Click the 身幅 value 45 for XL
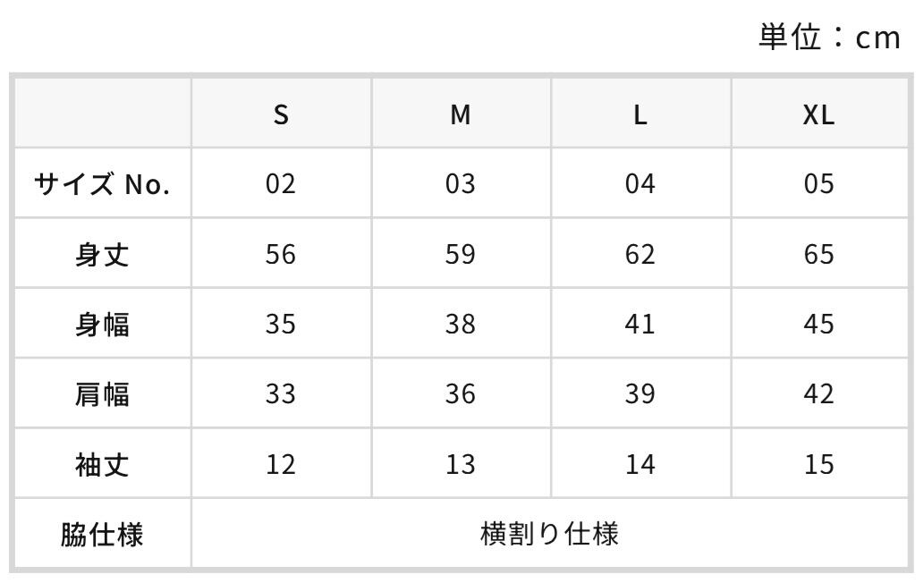 tap(819, 324)
